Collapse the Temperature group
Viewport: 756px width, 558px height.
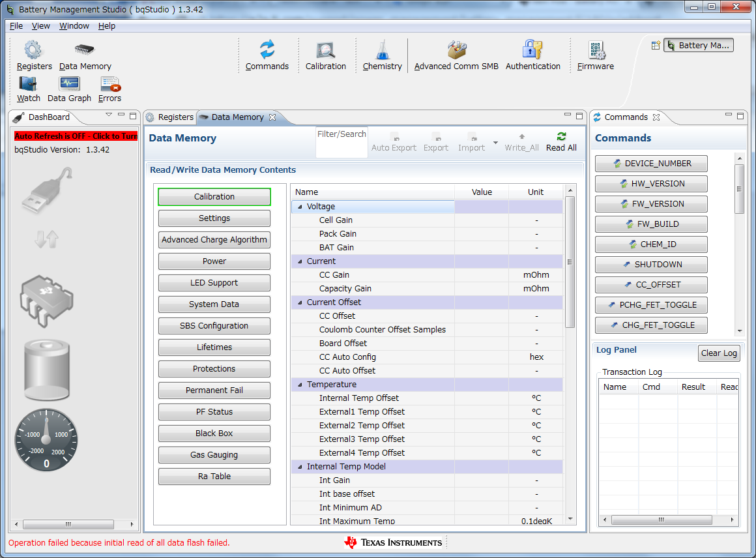(300, 385)
